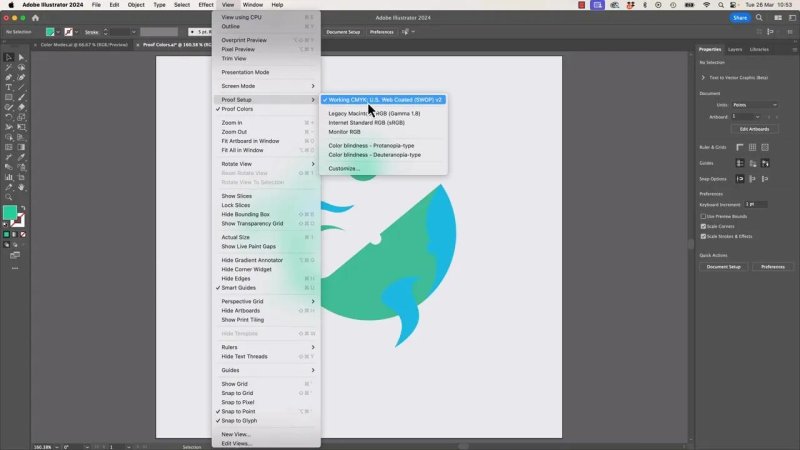Uncheck Scale Corners checkbox
The image size is (800, 450).
703,226
